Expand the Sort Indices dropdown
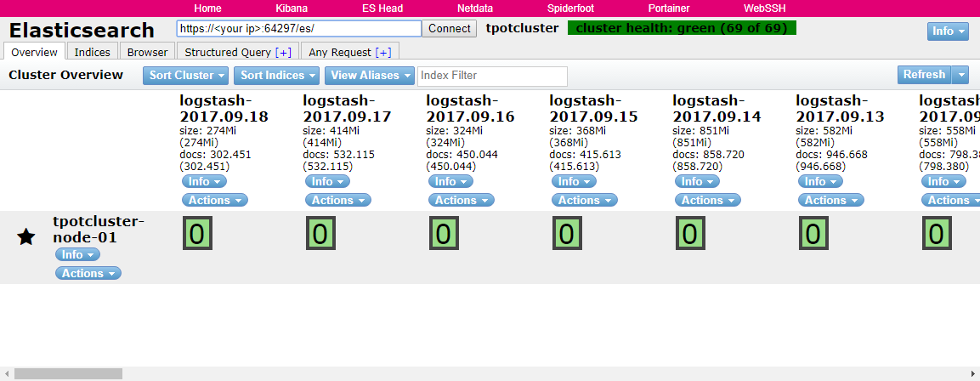Viewport: 980px width, 381px height. [x=277, y=76]
